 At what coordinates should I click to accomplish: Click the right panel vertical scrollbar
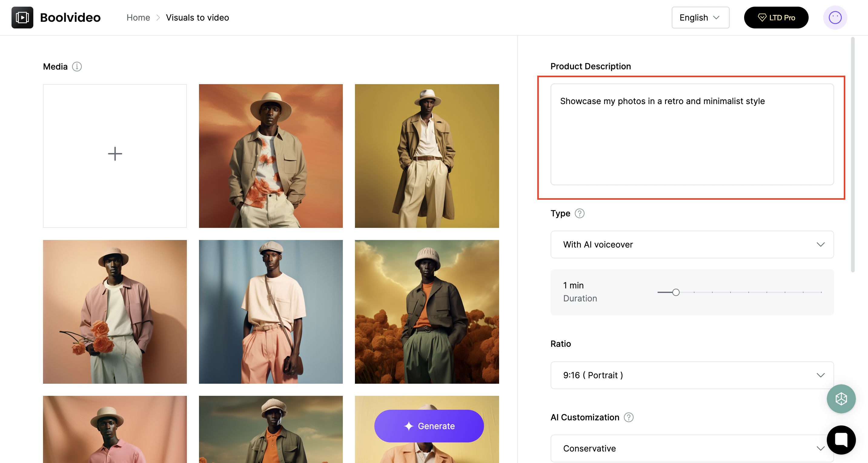(x=853, y=155)
